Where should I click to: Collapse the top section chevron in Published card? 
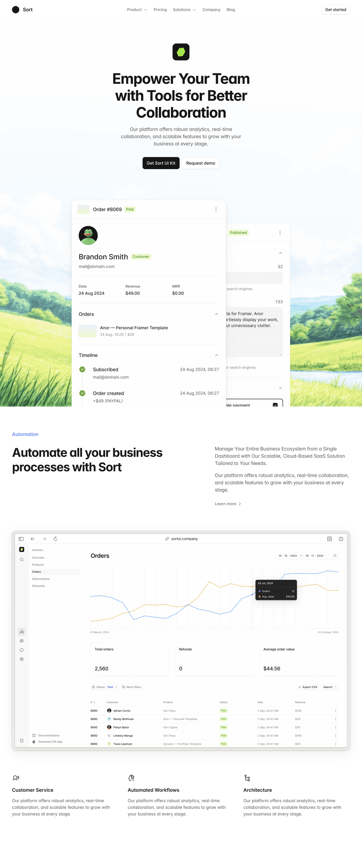pyautogui.click(x=280, y=253)
